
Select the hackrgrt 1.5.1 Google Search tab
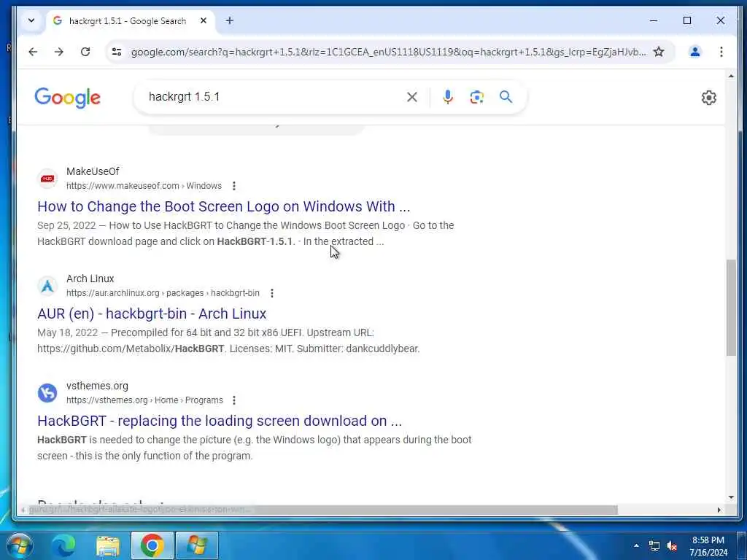(x=127, y=21)
